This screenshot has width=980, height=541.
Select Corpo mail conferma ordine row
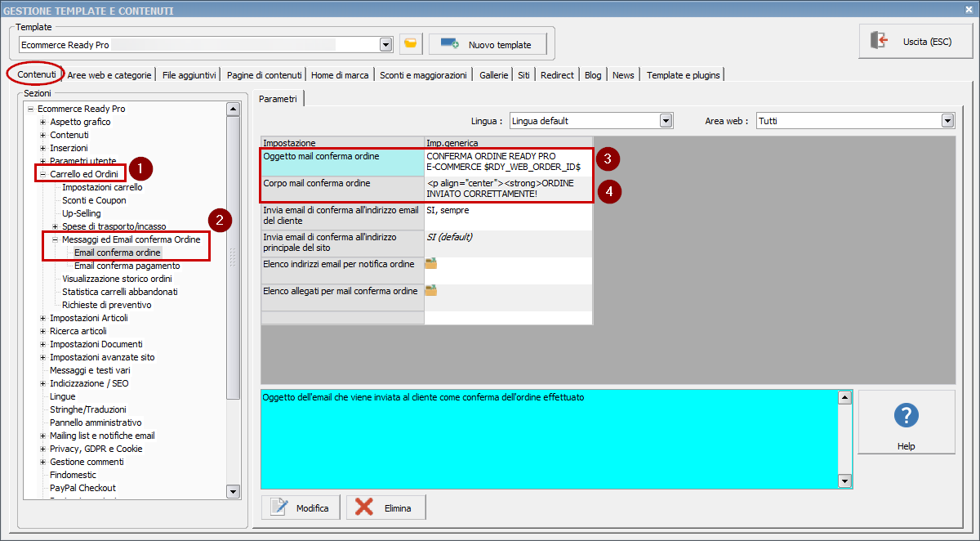(x=427, y=189)
